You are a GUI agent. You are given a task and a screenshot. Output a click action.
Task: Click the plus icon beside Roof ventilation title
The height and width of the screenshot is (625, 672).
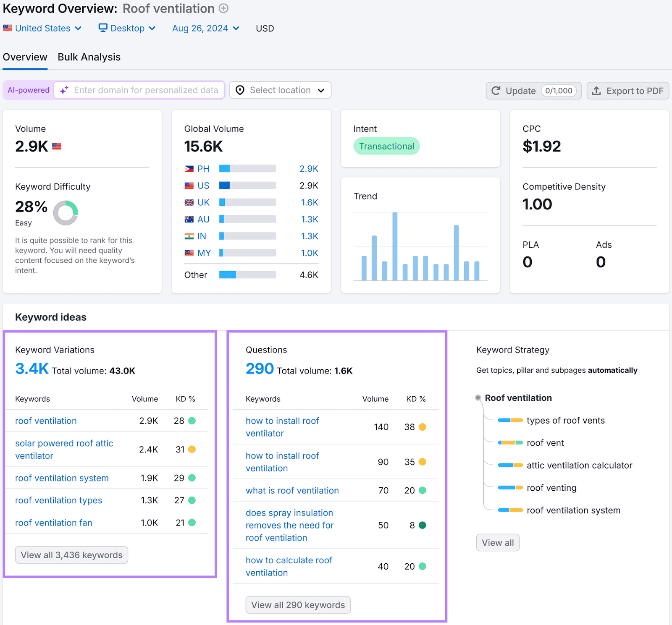tap(224, 8)
